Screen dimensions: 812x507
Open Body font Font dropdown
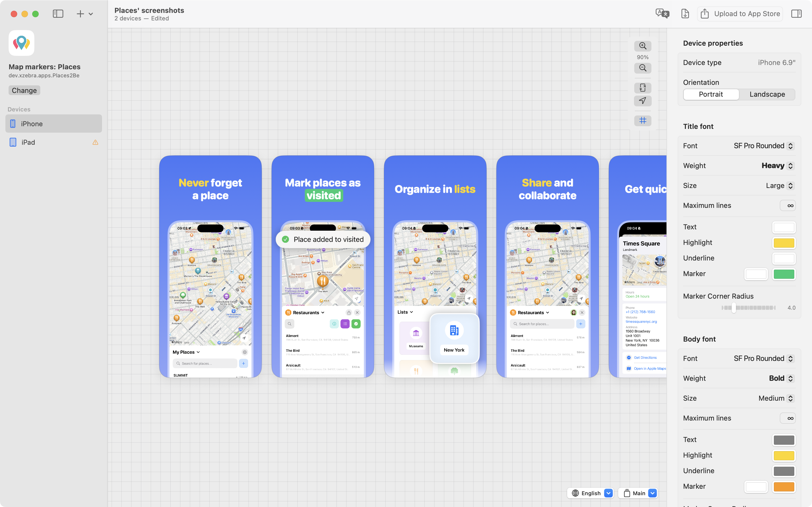(764, 358)
